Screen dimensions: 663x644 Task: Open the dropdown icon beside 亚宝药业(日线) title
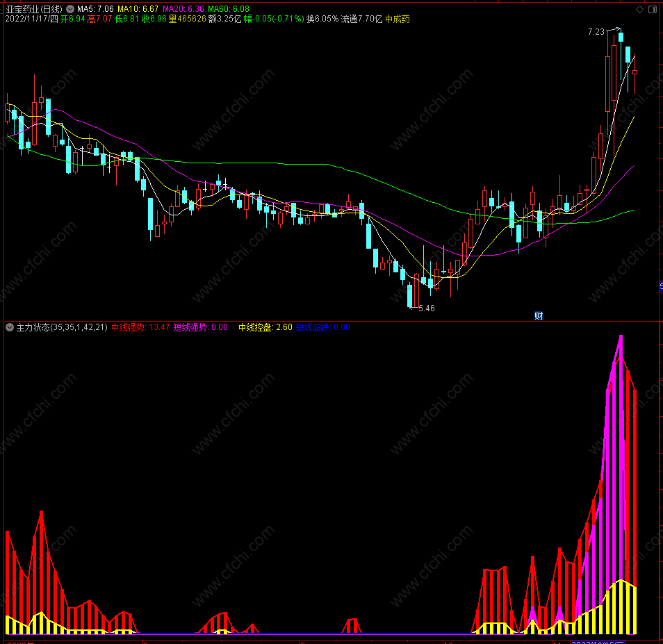(x=70, y=9)
